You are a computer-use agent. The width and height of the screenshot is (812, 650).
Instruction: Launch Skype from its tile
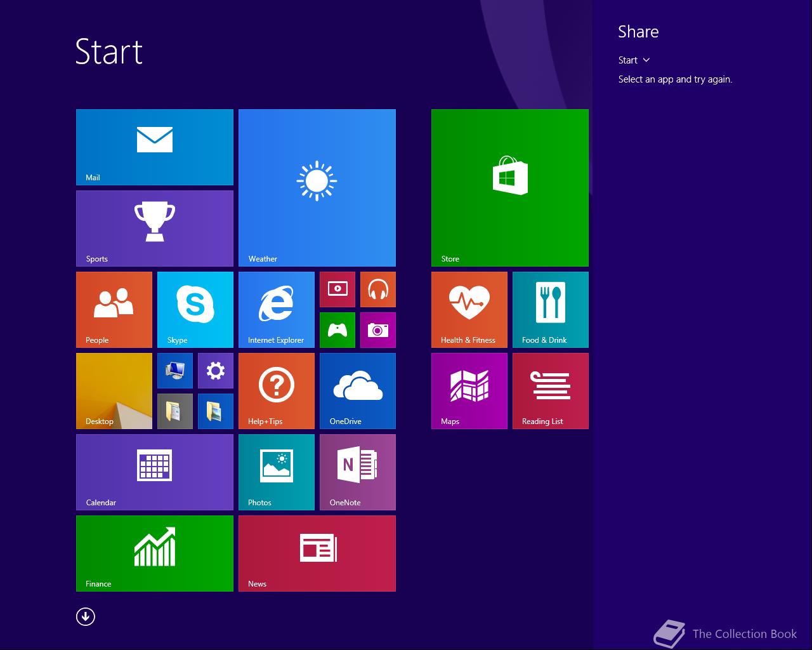click(x=195, y=310)
